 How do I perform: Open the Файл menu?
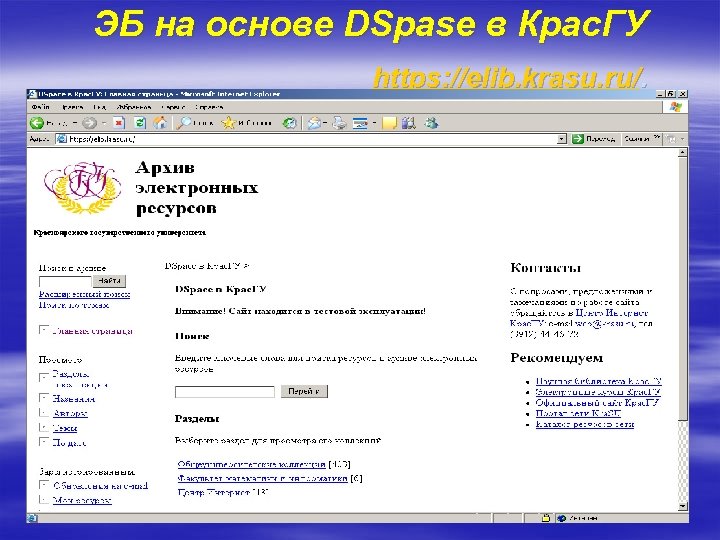tap(40, 107)
